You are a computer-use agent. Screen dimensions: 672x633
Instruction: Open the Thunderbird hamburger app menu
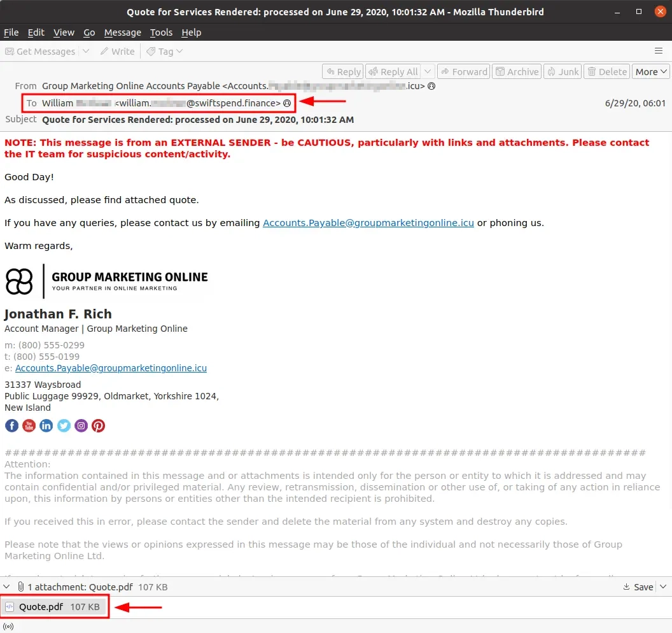[659, 51]
